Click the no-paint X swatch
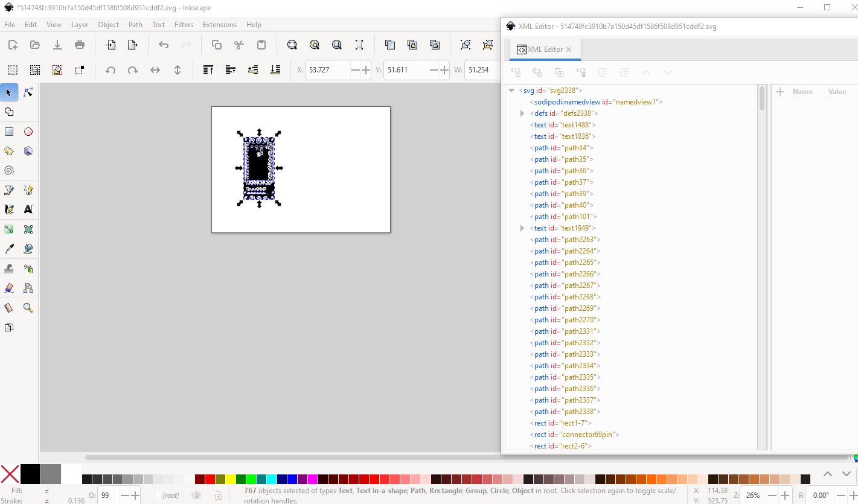The image size is (858, 504). click(10, 474)
